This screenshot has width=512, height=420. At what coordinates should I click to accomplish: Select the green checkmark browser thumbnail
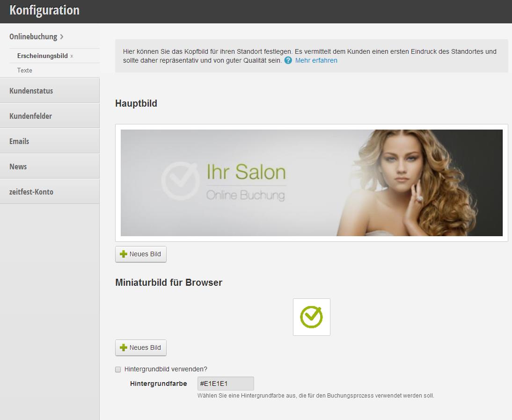coord(311,317)
